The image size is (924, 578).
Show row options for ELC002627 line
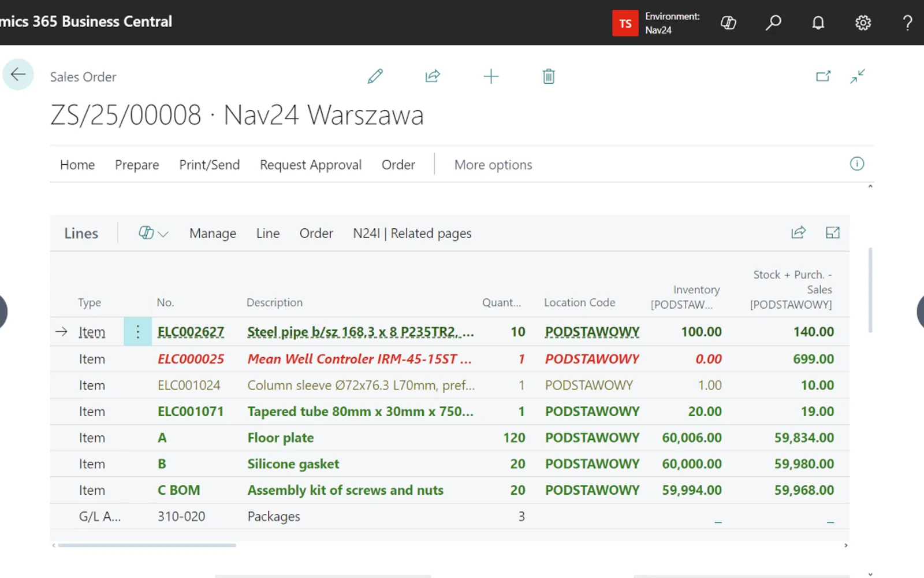[137, 332]
